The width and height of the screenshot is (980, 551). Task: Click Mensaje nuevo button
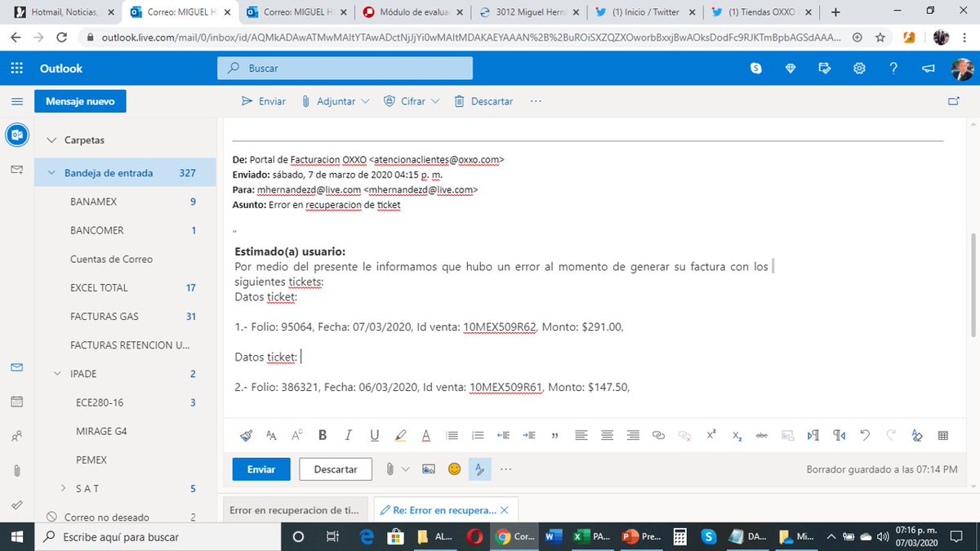80,101
